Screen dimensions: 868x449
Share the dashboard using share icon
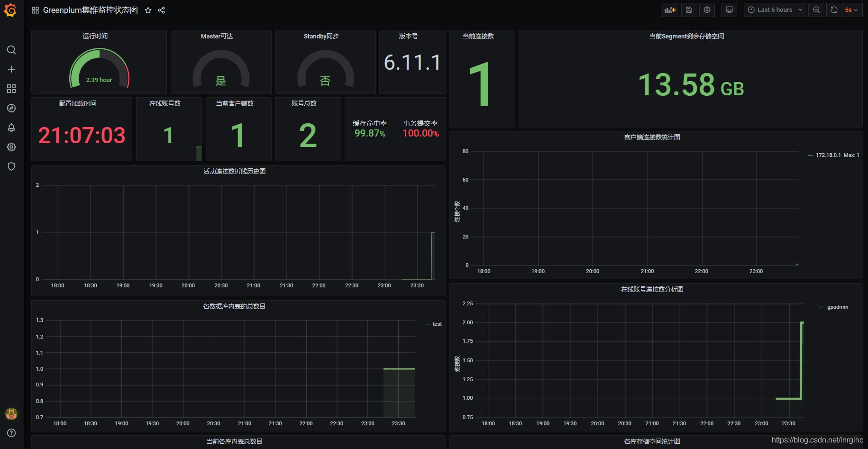click(162, 10)
